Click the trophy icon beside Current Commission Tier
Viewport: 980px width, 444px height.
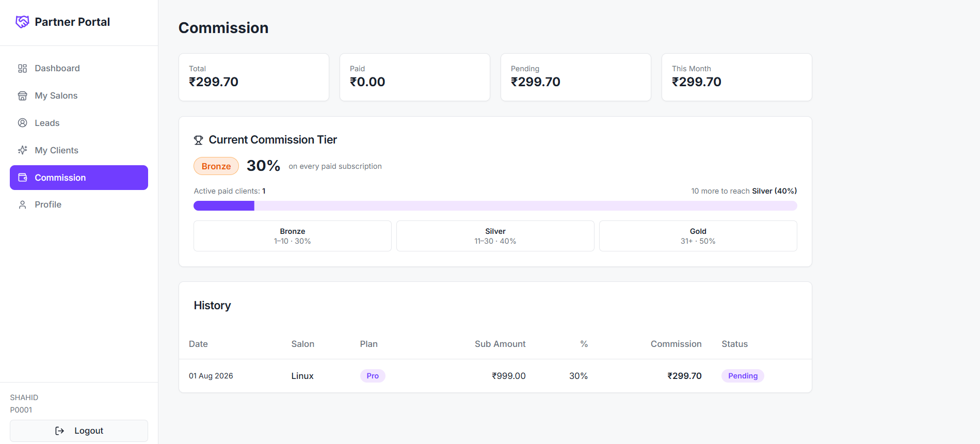coord(198,140)
